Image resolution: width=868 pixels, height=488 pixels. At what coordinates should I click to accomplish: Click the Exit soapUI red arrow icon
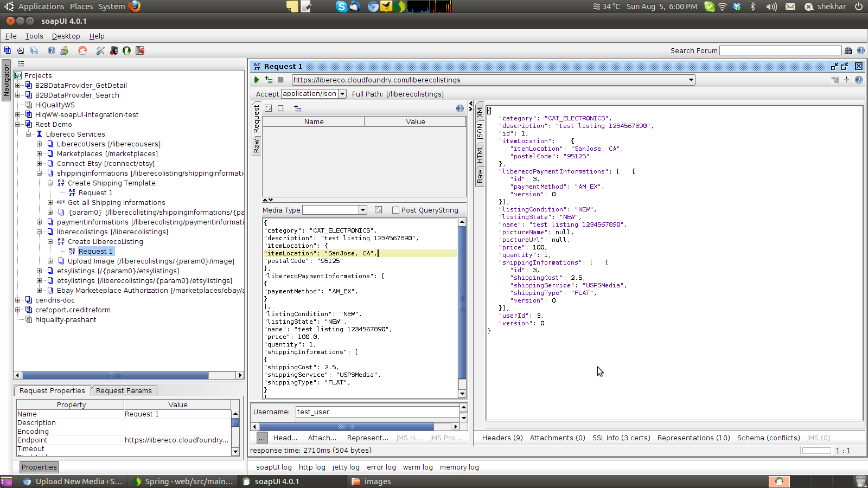[140, 50]
